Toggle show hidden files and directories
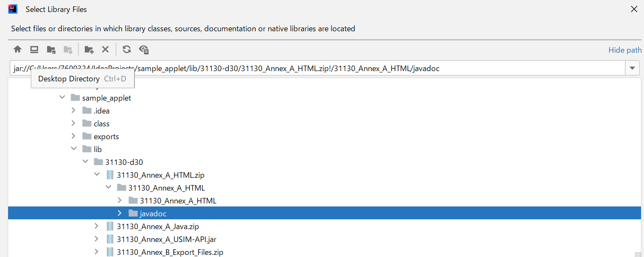Image resolution: width=644 pixels, height=257 pixels. point(144,49)
